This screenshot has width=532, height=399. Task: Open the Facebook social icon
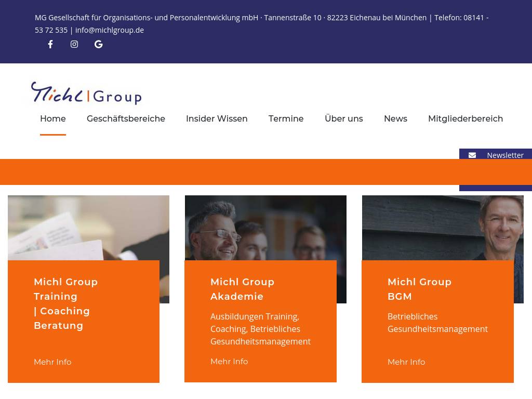click(x=50, y=44)
